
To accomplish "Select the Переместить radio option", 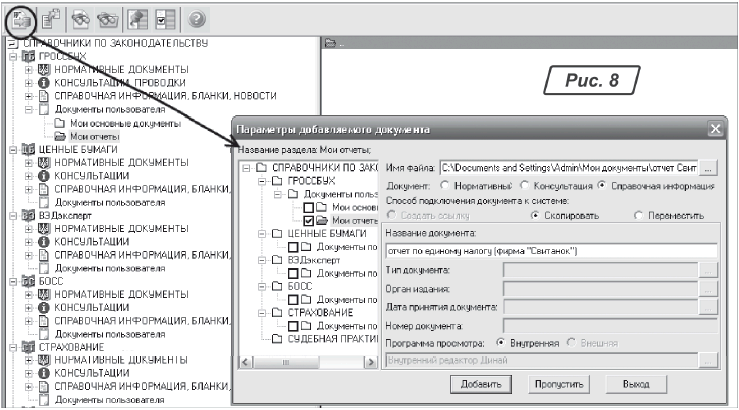I will pos(639,214).
